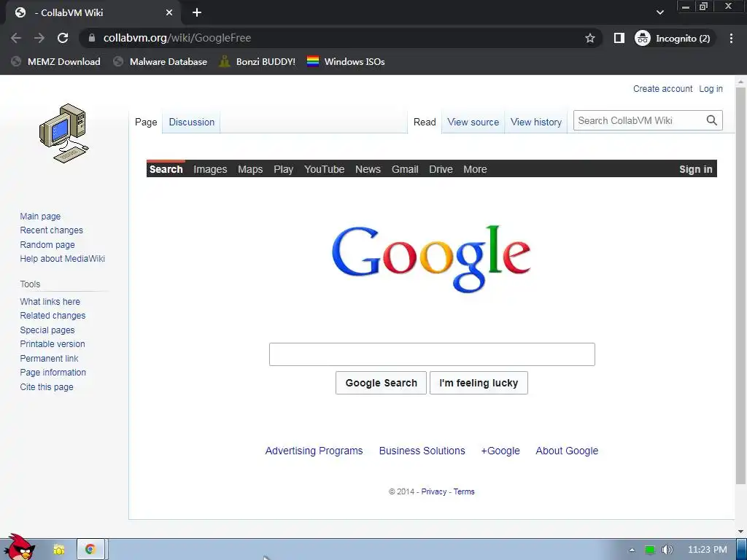This screenshot has width=747, height=560.
Task: Click YouTube in the Google bar
Action: [x=324, y=169]
